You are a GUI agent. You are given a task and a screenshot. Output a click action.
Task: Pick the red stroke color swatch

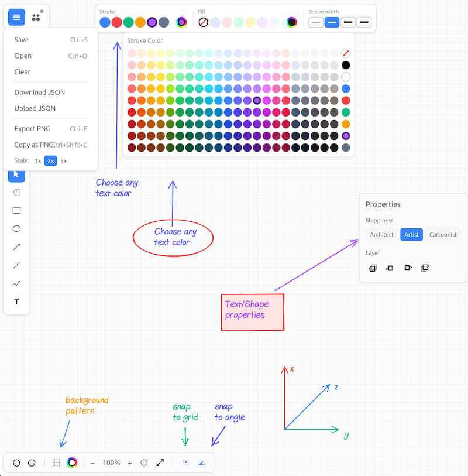116,22
